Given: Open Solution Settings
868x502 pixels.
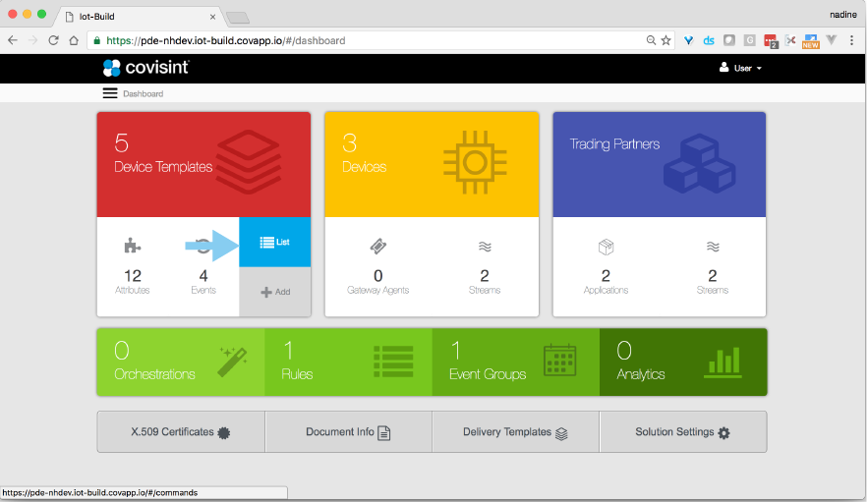Looking at the screenshot, I should [x=682, y=432].
